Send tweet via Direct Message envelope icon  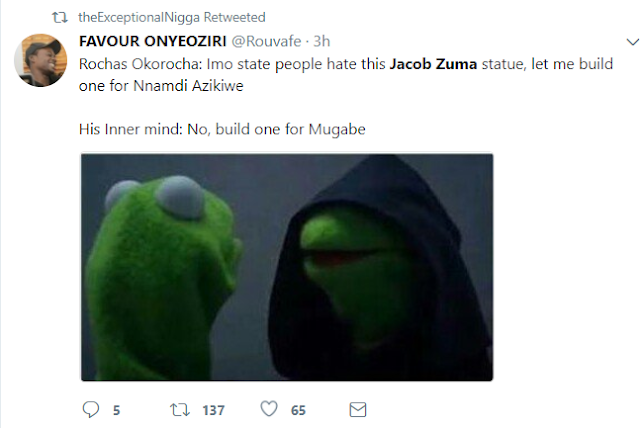pyautogui.click(x=358, y=410)
